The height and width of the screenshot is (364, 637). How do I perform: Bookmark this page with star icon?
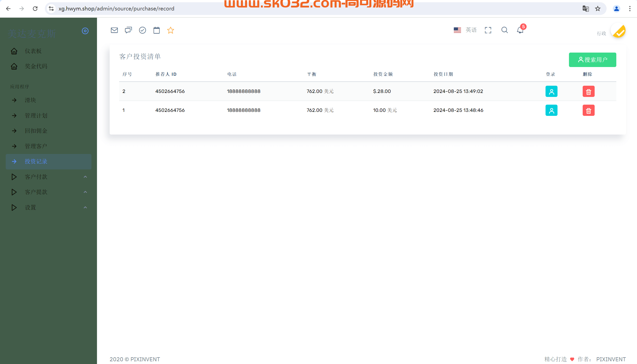pyautogui.click(x=598, y=9)
